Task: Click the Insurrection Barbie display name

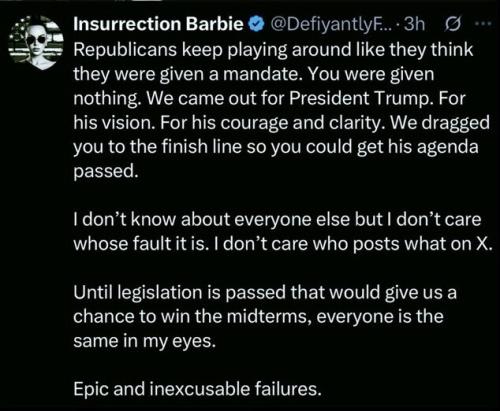Action: (158, 24)
